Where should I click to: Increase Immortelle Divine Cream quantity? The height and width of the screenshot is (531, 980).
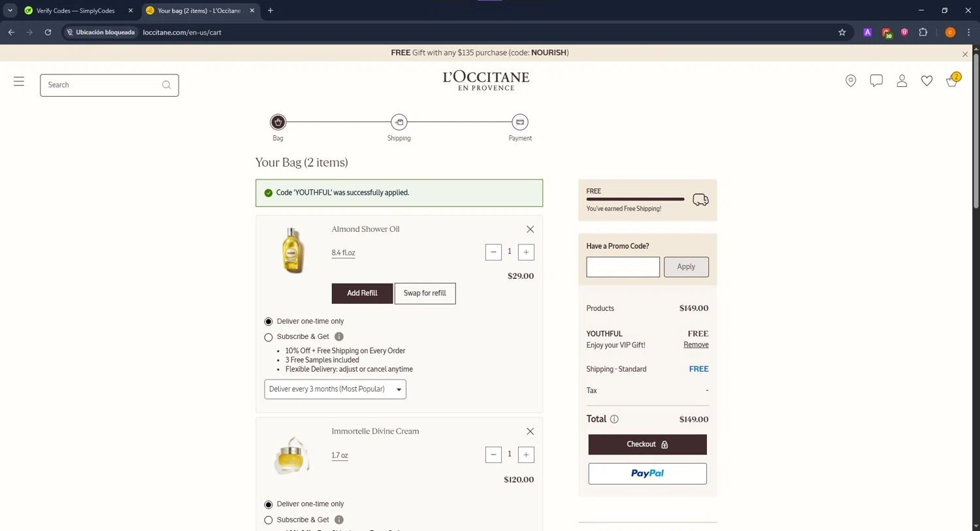[x=526, y=455]
